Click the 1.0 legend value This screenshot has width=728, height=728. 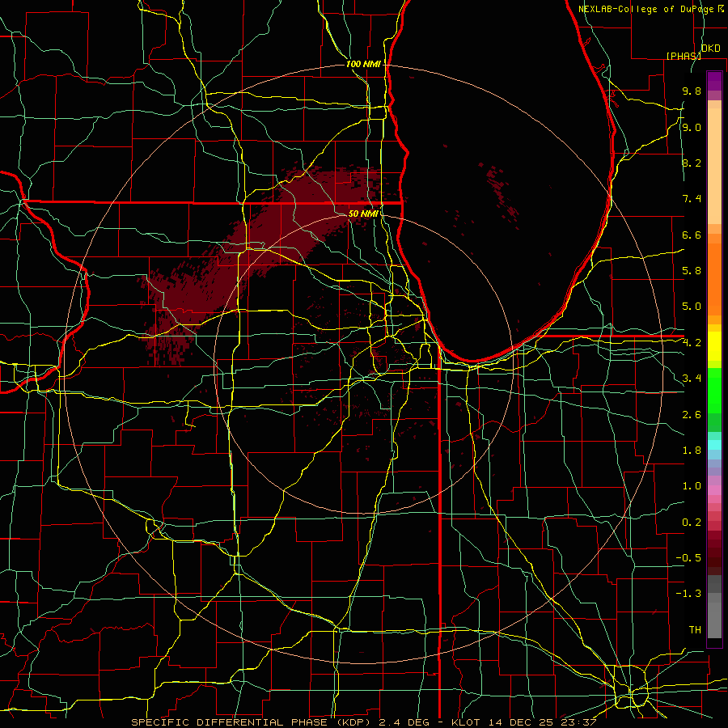(x=692, y=486)
